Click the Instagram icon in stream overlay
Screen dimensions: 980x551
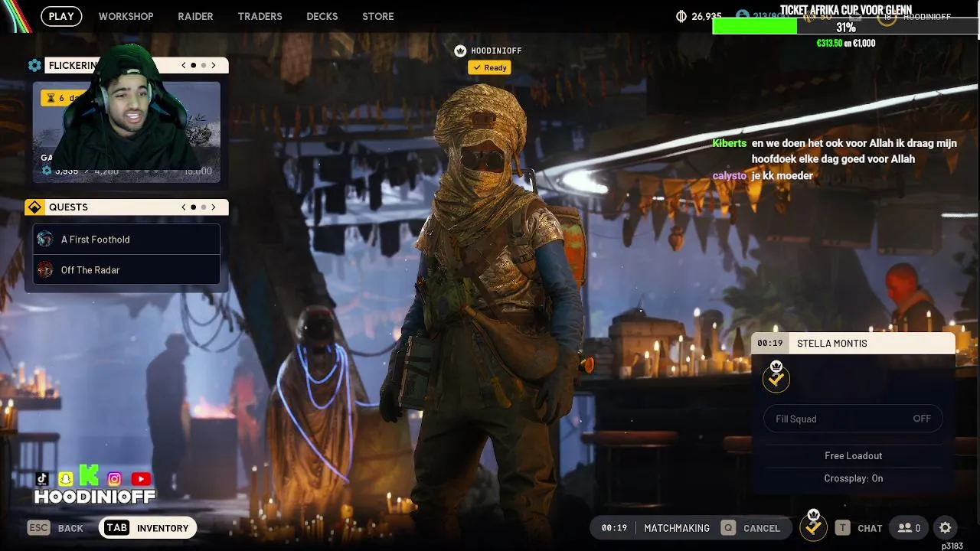pos(114,479)
